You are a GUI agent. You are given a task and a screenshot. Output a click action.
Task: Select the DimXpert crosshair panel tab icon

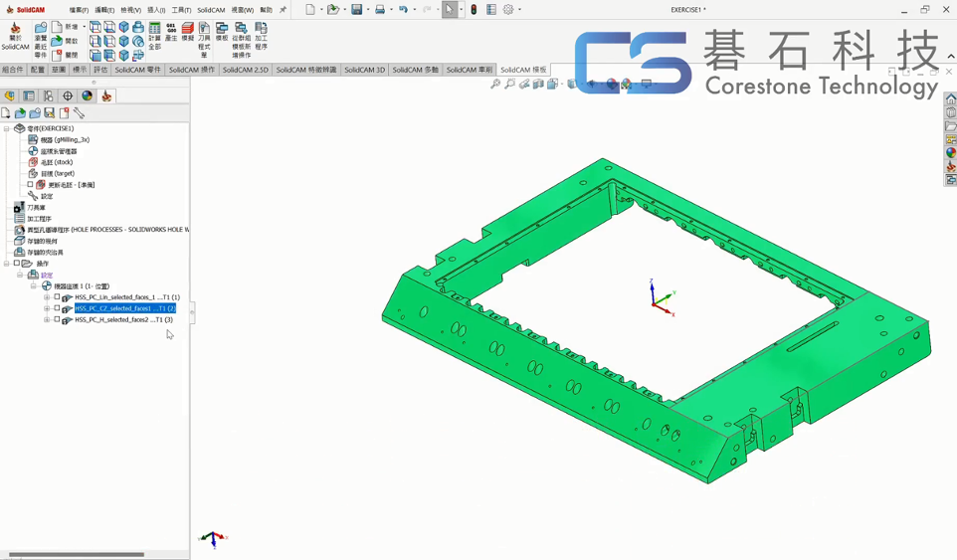[68, 96]
